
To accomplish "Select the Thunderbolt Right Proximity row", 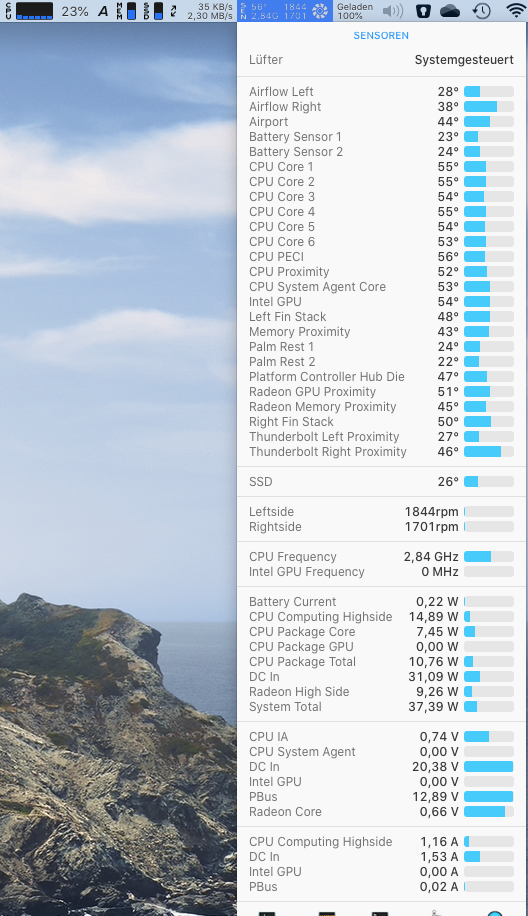I will coord(381,452).
